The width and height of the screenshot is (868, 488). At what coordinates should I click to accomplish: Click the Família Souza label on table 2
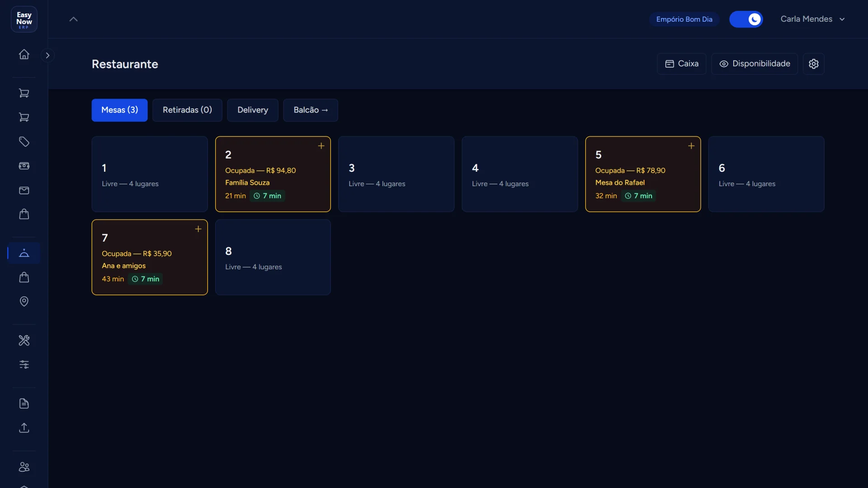pyautogui.click(x=247, y=183)
